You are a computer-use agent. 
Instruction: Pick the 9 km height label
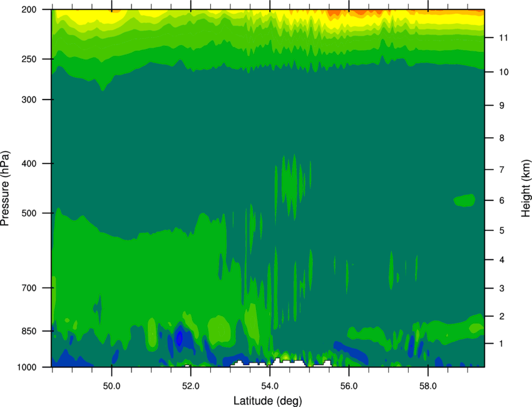(502, 106)
